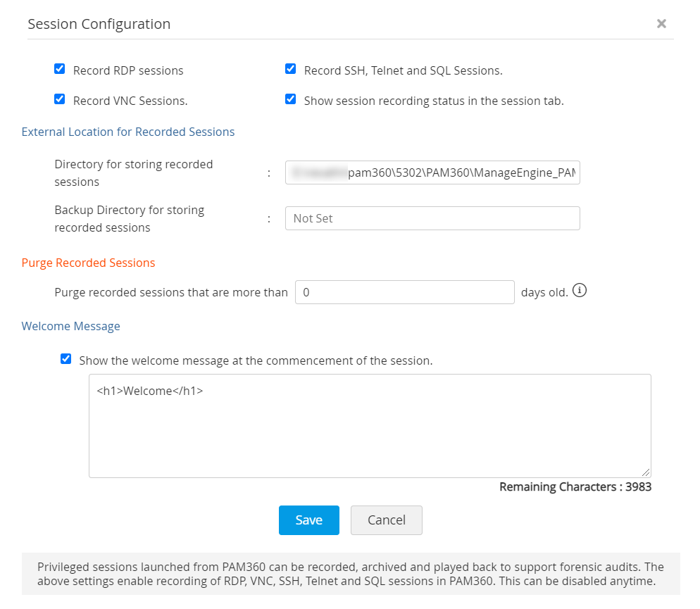Click the Session Configuration dialog title
Screen dimensions: 700x609
pyautogui.click(x=99, y=24)
